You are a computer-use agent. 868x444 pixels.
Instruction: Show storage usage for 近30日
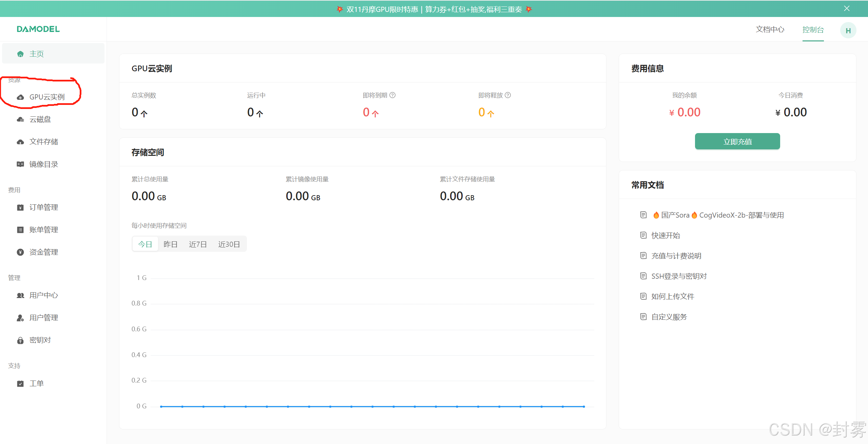[x=229, y=244]
